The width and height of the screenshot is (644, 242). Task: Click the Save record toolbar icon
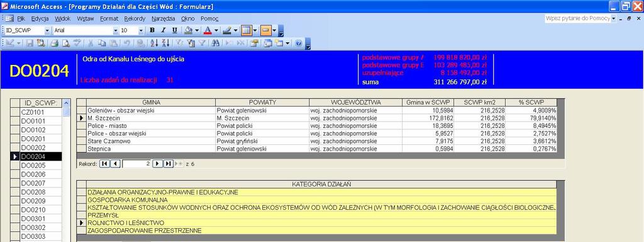click(30, 43)
